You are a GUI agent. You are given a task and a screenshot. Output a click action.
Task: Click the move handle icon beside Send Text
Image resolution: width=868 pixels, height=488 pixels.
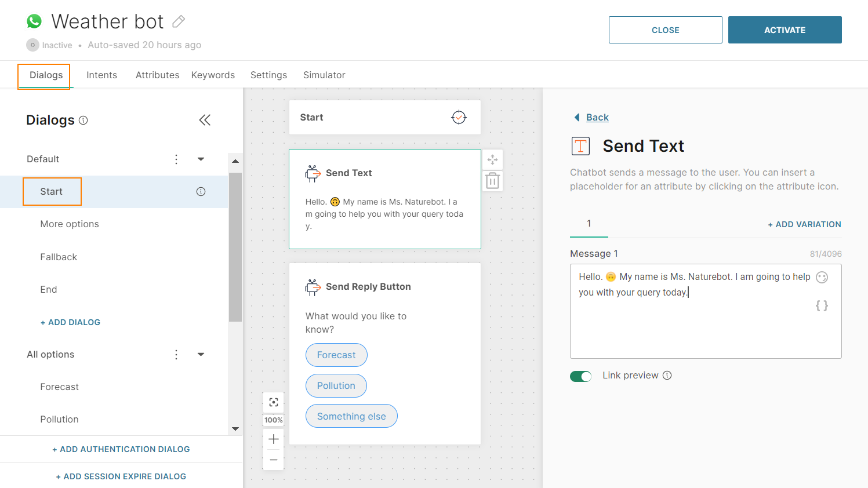click(x=492, y=160)
